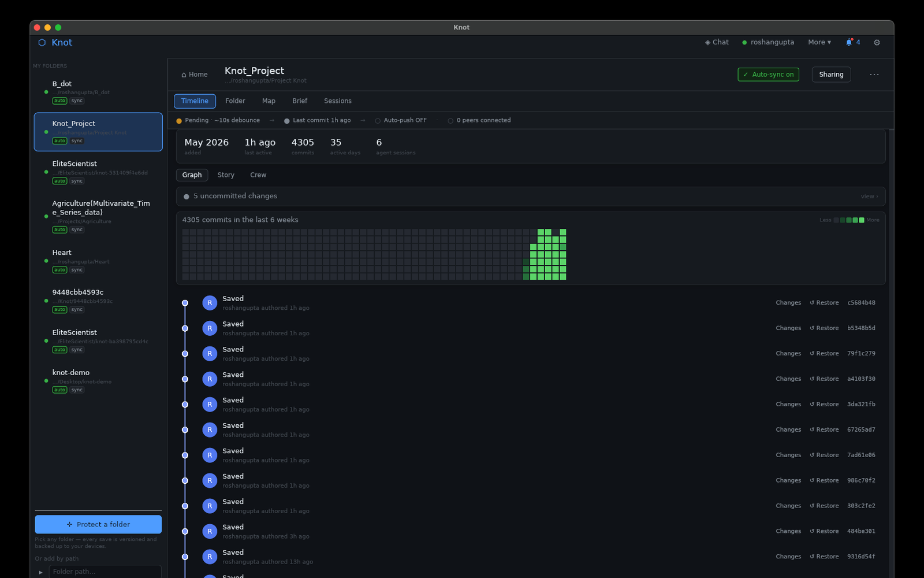This screenshot has height=578, width=924.
Task: Select the Heart folder
Action: (98, 261)
